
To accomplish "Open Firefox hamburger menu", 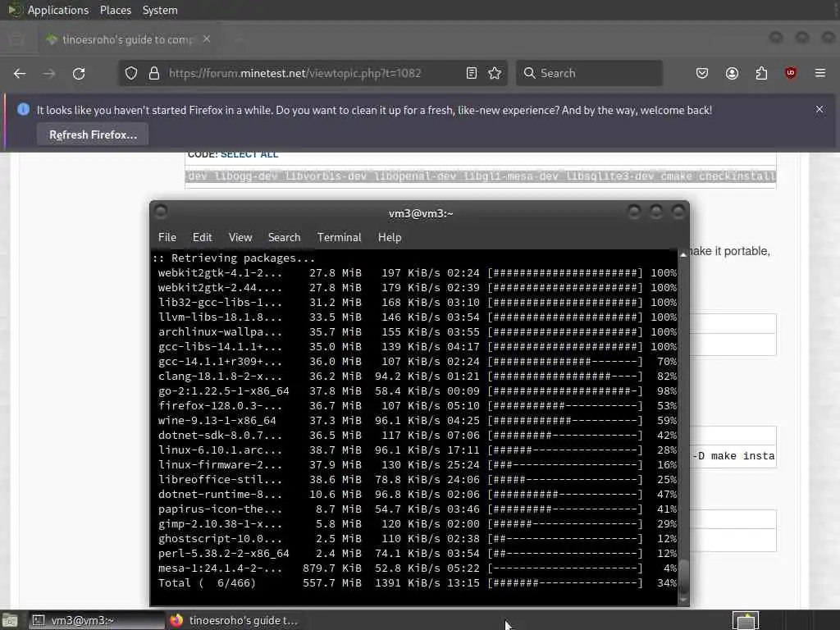I will [820, 73].
